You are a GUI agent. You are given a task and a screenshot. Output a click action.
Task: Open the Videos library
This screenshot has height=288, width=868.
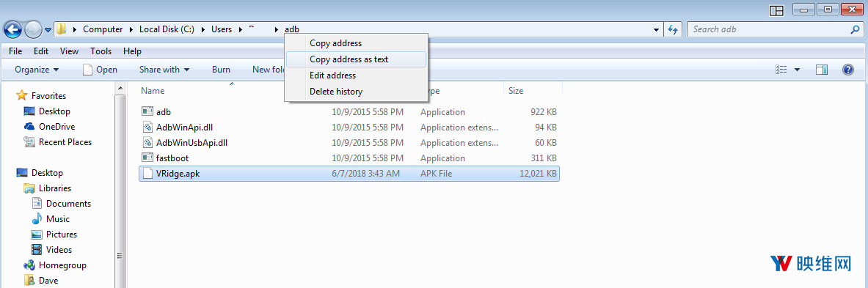59,250
